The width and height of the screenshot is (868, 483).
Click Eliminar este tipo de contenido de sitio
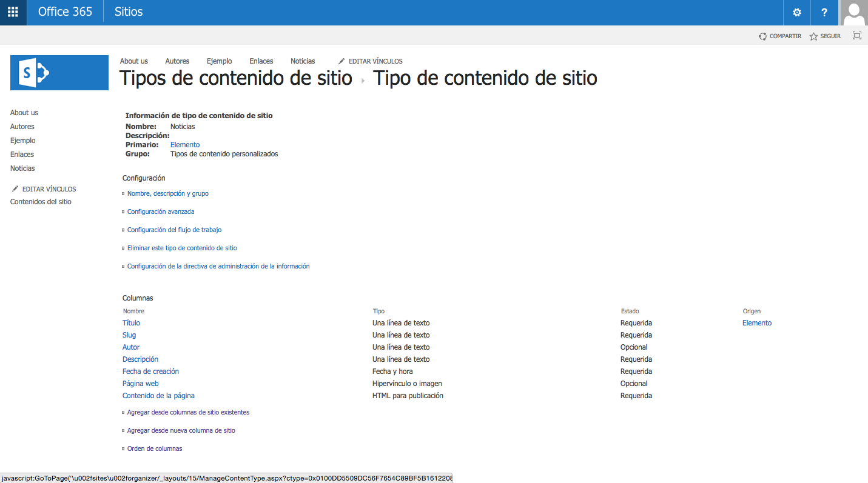click(x=181, y=247)
